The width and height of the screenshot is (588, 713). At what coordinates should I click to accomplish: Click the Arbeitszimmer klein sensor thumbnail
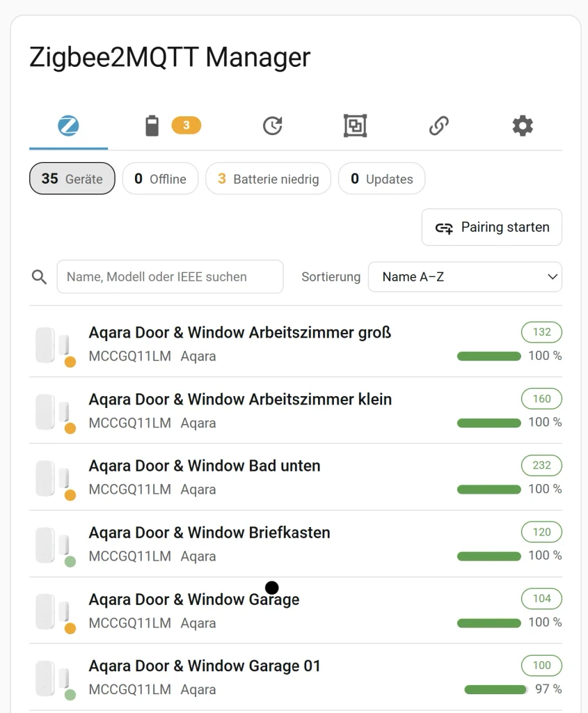[51, 412]
